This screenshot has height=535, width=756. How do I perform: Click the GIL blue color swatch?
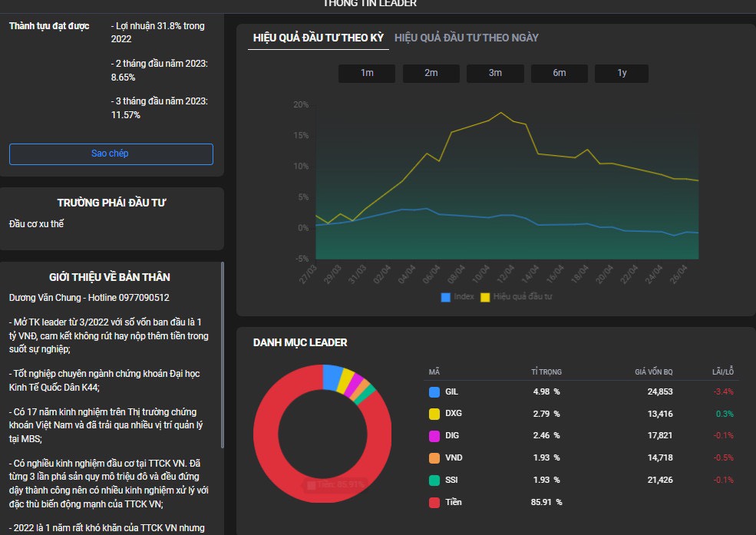click(x=434, y=392)
